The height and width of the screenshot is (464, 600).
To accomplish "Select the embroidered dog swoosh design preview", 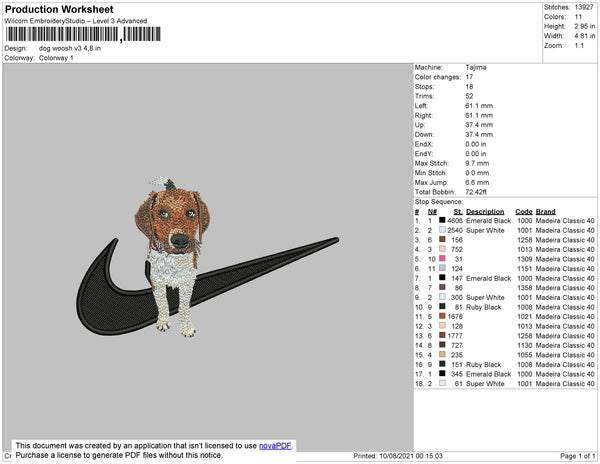I will [x=207, y=257].
